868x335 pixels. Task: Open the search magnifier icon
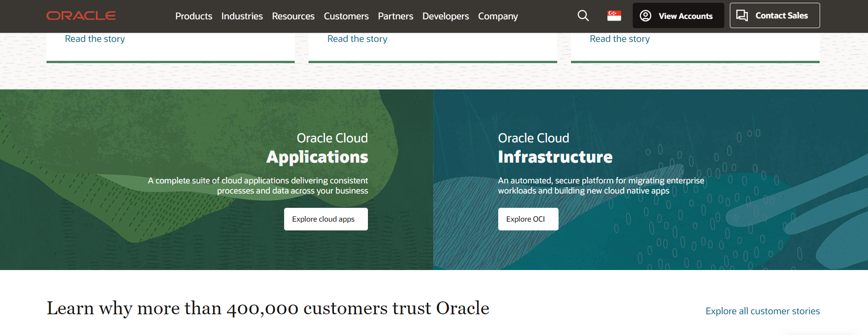pyautogui.click(x=583, y=16)
